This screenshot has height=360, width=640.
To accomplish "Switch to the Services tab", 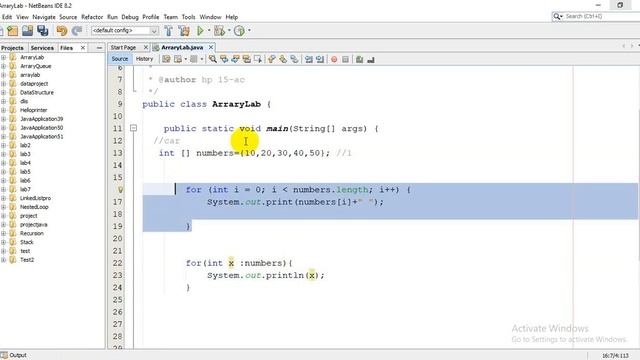I will pyautogui.click(x=42, y=48).
